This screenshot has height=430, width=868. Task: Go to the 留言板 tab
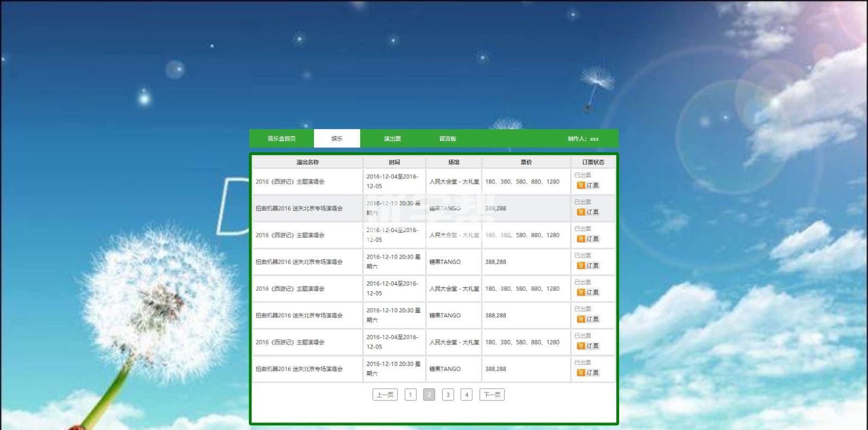(448, 139)
